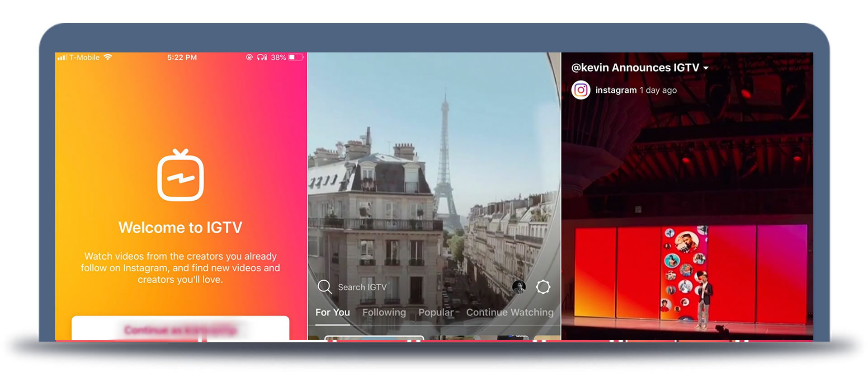Screen dimensions: 868x391
Task: Open the Popular tab
Action: [x=436, y=312]
